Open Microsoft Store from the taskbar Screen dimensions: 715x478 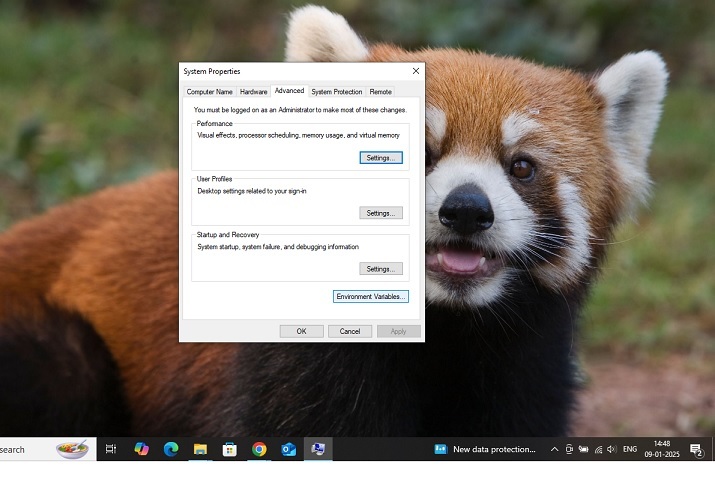point(229,449)
